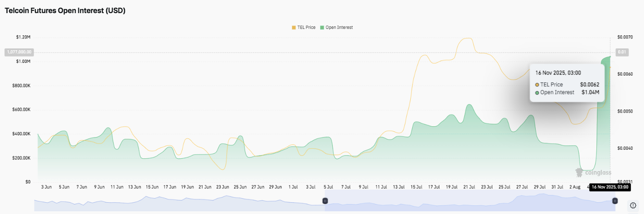Grab the left handle of the range slider

pos(325,200)
